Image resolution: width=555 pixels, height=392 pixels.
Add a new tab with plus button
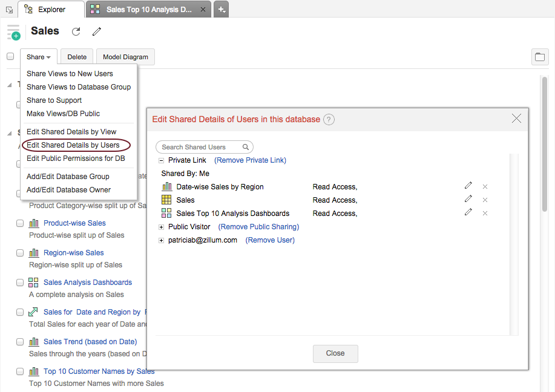(x=221, y=10)
